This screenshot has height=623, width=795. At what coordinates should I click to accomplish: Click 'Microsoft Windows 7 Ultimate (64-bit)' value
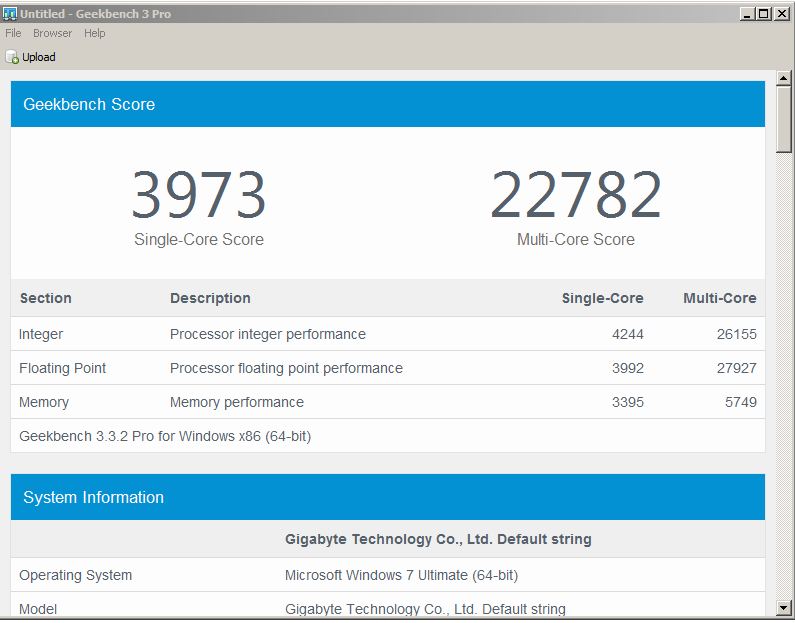click(402, 575)
